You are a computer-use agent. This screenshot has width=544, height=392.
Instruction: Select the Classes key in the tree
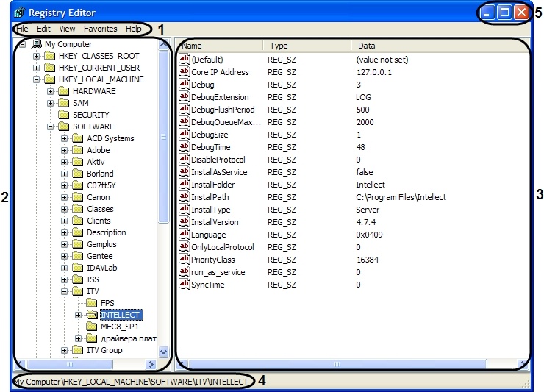(100, 209)
